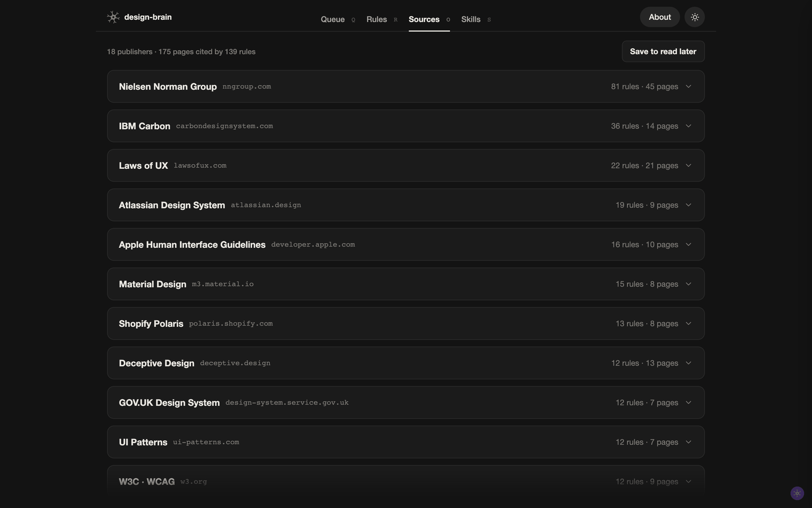812x508 pixels.
Task: Open the floating purple assistant icon
Action: pyautogui.click(x=797, y=493)
